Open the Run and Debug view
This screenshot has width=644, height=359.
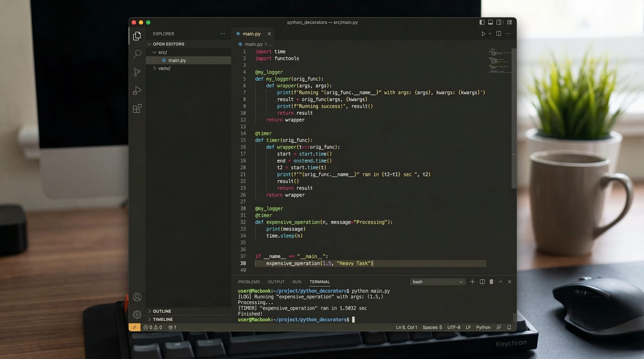(x=137, y=90)
